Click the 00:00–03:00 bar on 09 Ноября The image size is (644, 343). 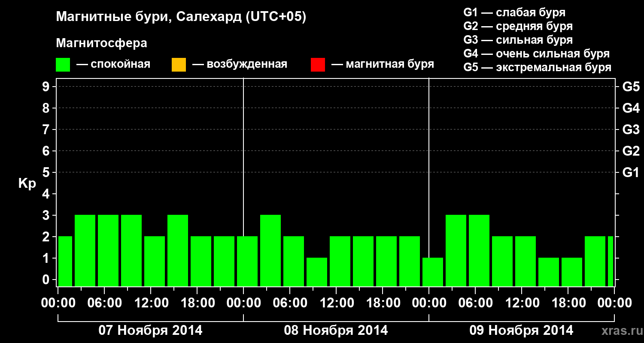point(433,272)
